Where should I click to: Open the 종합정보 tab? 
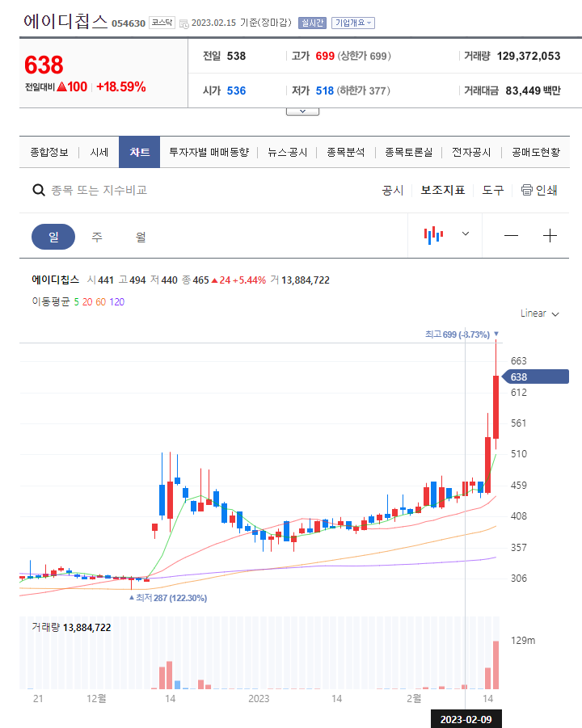(49, 152)
